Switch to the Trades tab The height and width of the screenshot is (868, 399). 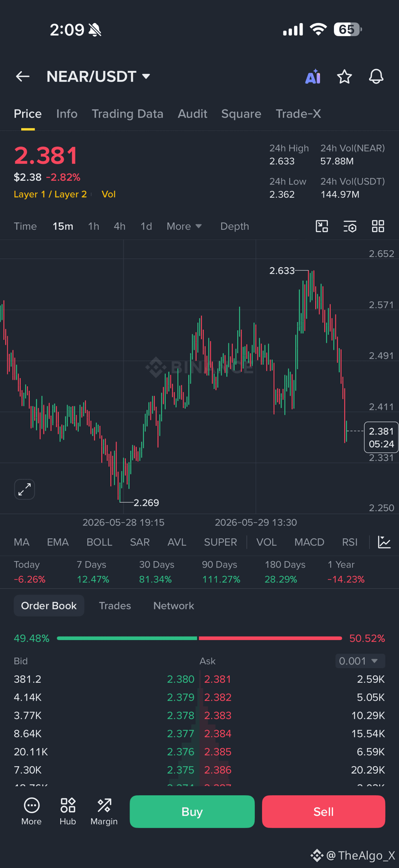coord(115,606)
